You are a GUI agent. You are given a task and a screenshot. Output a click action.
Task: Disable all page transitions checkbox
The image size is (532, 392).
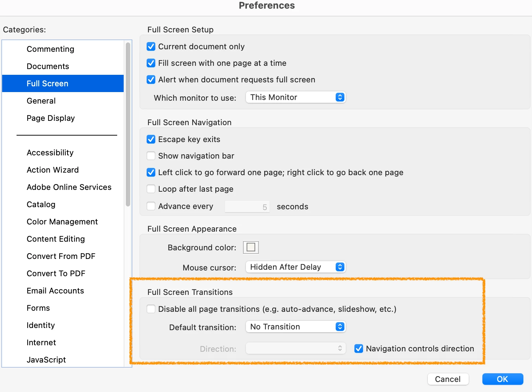tap(151, 309)
